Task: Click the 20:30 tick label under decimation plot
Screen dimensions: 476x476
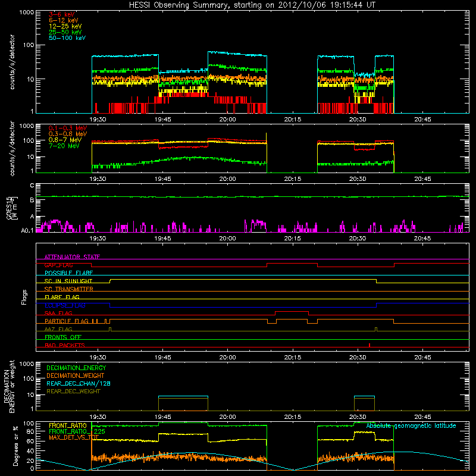Action: (x=358, y=417)
